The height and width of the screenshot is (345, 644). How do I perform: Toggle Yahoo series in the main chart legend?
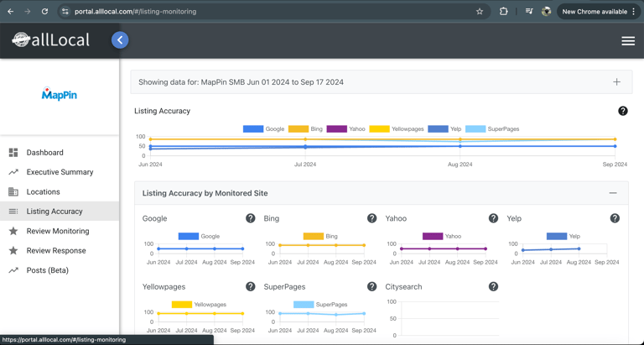[345, 128]
